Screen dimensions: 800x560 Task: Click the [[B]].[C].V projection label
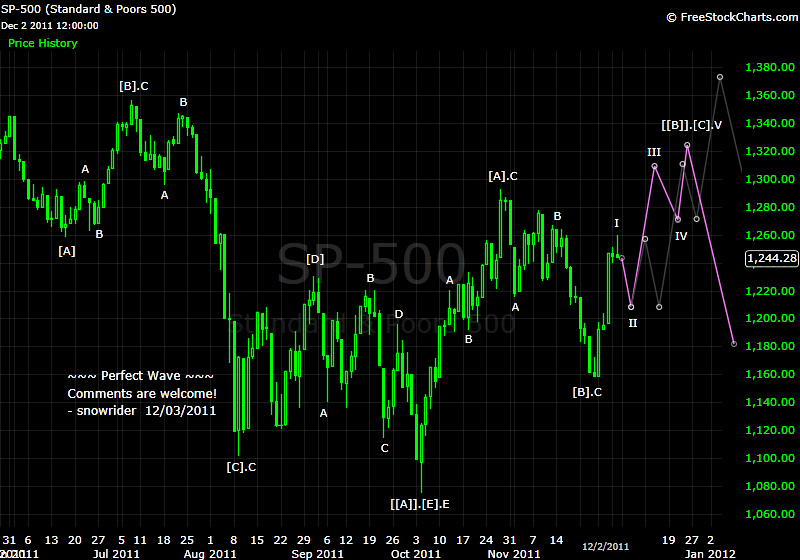pos(692,125)
